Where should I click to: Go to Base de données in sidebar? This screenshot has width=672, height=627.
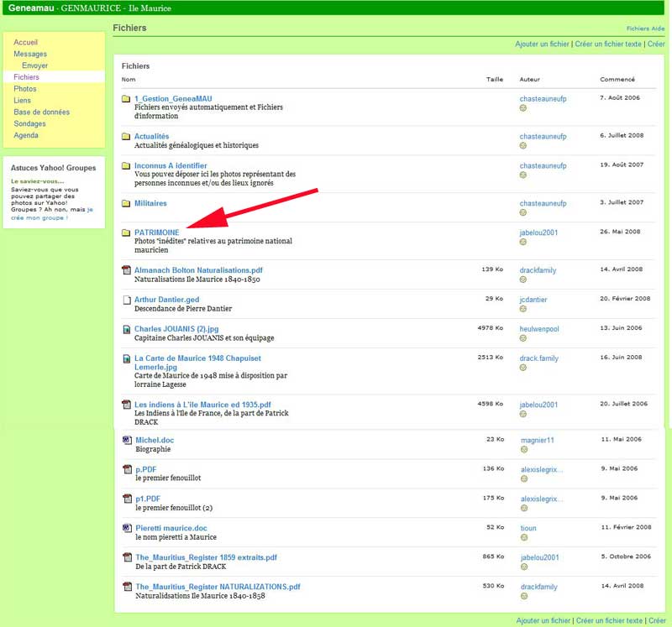(41, 112)
